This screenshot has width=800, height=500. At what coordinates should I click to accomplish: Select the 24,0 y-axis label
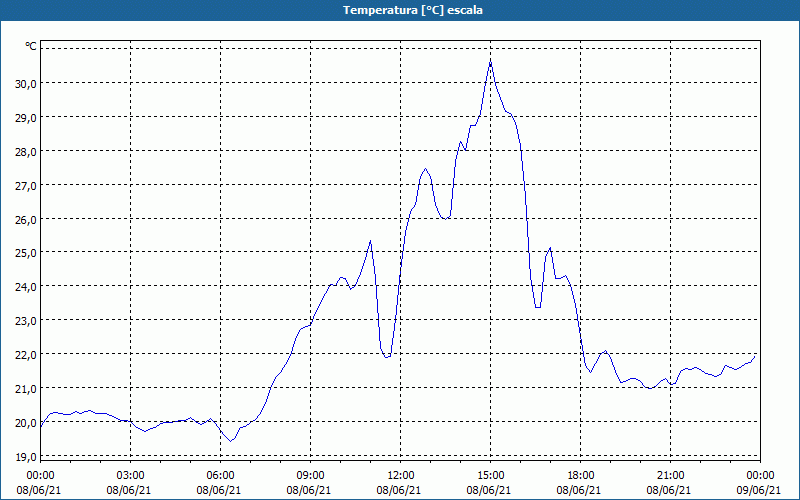(x=26, y=287)
